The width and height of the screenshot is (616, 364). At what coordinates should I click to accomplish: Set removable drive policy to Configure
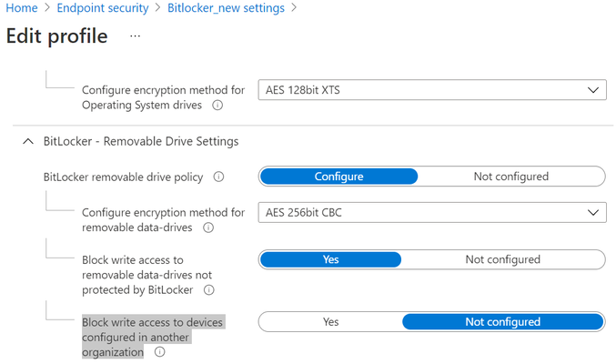point(338,177)
